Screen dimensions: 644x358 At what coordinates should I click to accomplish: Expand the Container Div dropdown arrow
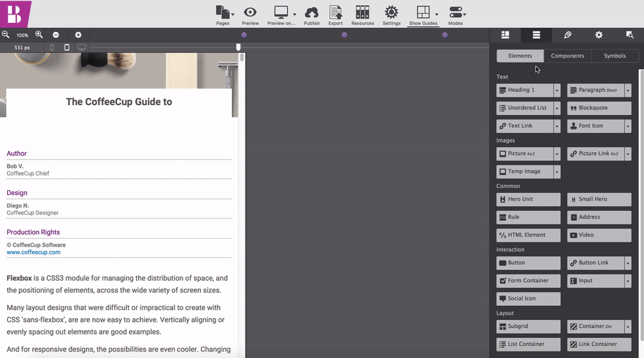coord(628,327)
